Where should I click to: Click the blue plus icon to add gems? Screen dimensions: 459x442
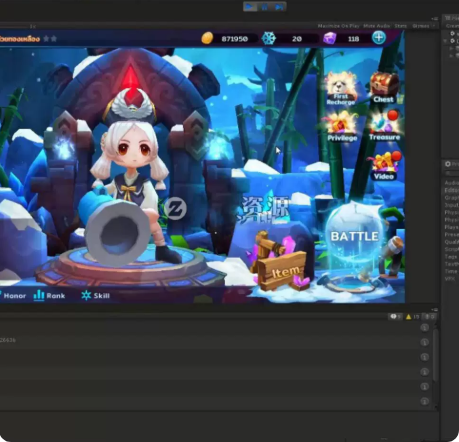coord(379,37)
